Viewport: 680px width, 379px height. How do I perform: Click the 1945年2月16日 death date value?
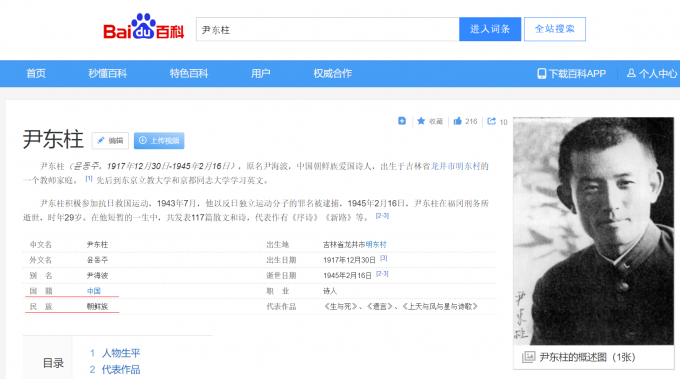[x=347, y=276]
